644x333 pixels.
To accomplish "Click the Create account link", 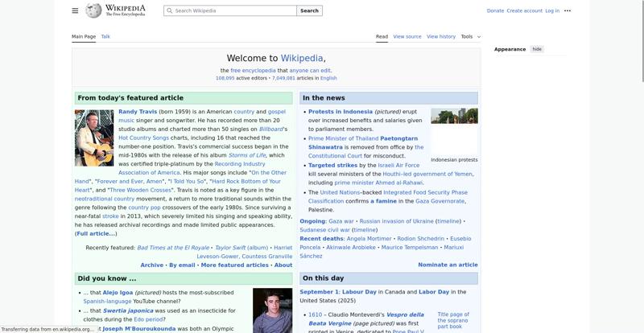I will point(525,10).
